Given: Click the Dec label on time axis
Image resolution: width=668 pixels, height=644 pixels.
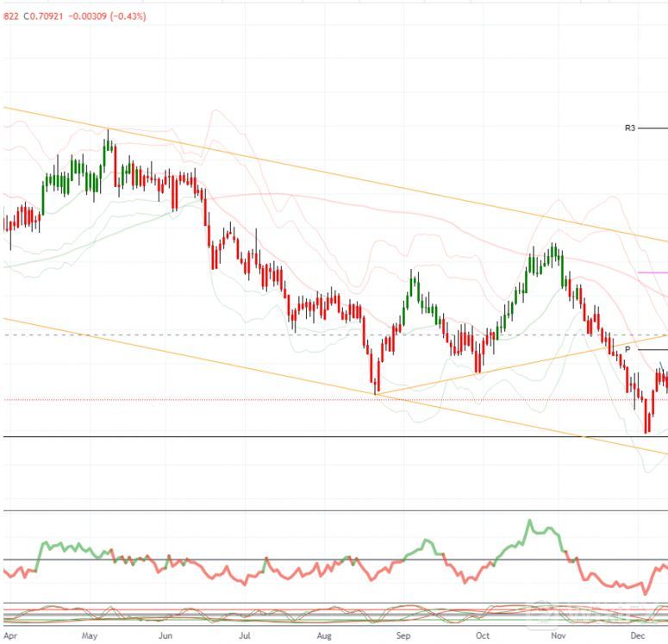Looking at the screenshot, I should [637, 635].
